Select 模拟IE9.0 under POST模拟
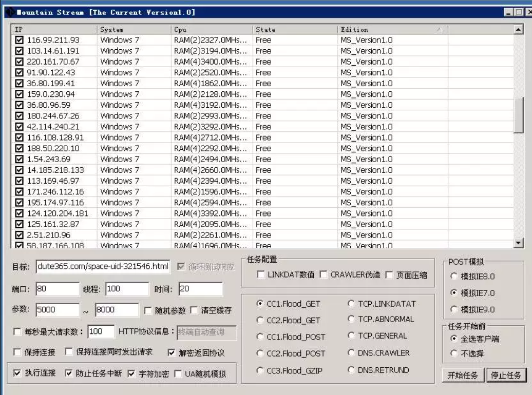The width and height of the screenshot is (532, 395). click(x=453, y=309)
